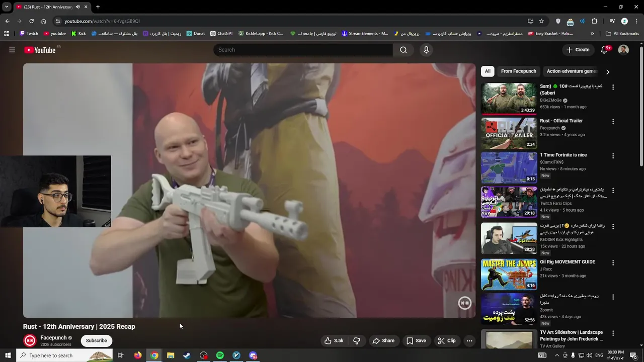Open a new browser tab
The image size is (644, 362).
click(98, 7)
